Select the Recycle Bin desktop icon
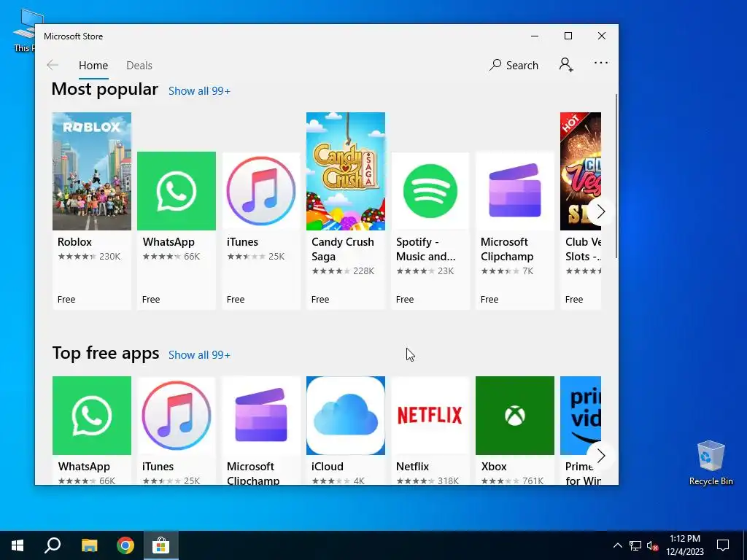The image size is (747, 560). pyautogui.click(x=711, y=463)
